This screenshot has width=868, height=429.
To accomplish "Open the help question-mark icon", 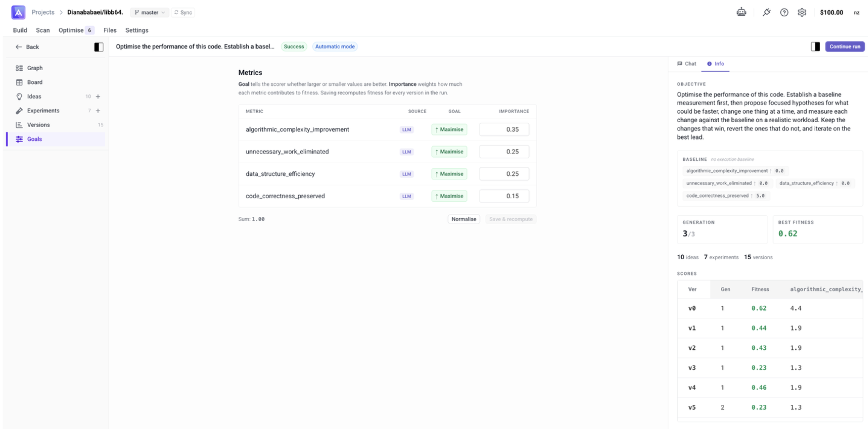I will coord(784,12).
